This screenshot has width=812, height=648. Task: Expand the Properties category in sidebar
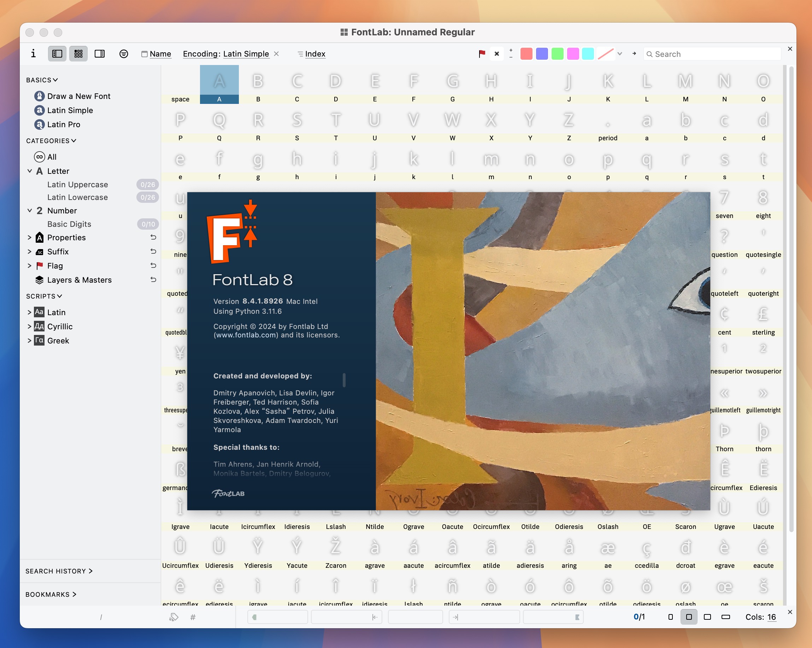coord(28,237)
